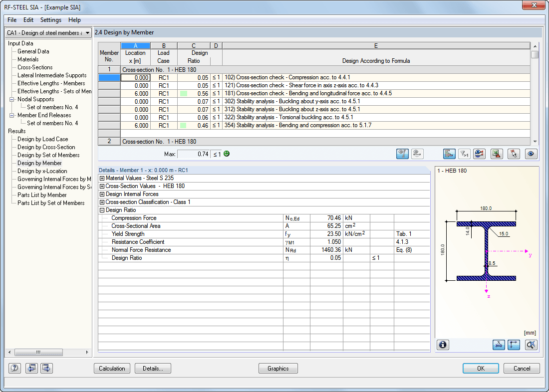549x392 pixels.
Task: Click the Details... button
Action: pos(153,368)
